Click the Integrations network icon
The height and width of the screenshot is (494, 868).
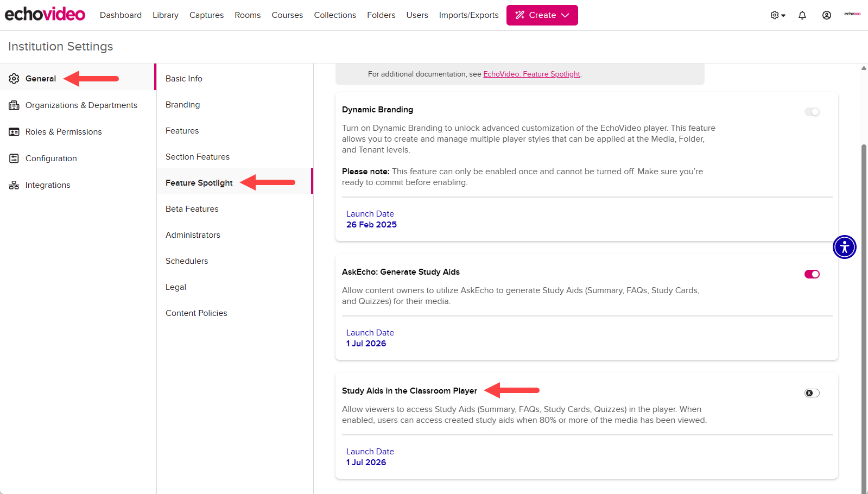click(x=14, y=185)
